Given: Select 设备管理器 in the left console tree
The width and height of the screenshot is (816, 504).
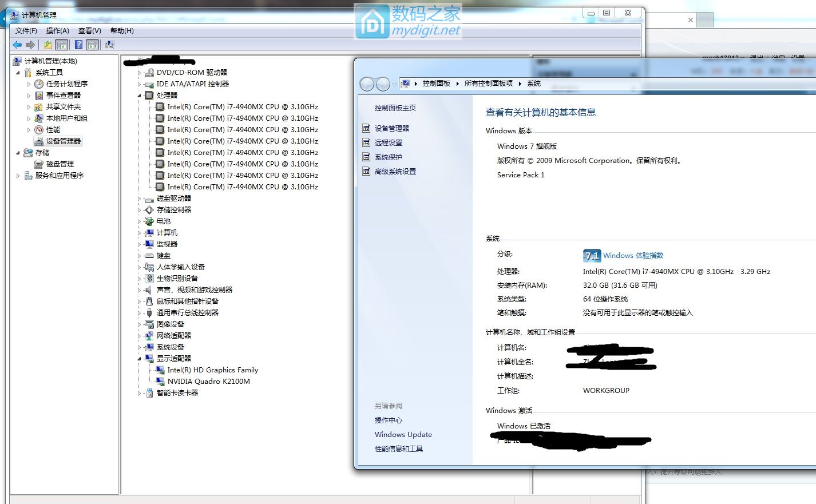Looking at the screenshot, I should (64, 141).
